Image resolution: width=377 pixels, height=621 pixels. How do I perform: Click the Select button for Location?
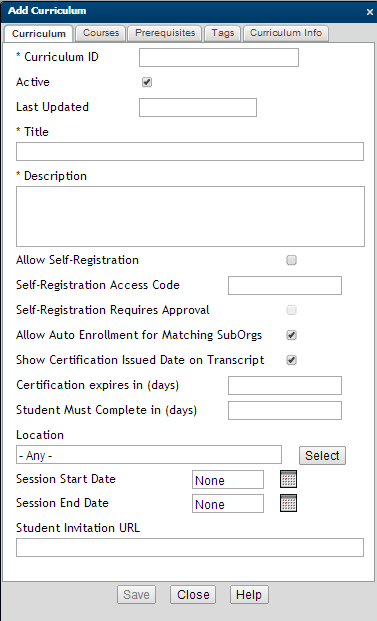tap(322, 455)
